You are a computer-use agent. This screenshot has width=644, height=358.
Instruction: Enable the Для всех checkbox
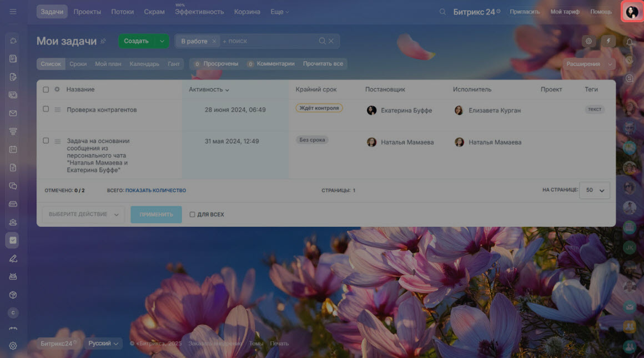click(192, 215)
